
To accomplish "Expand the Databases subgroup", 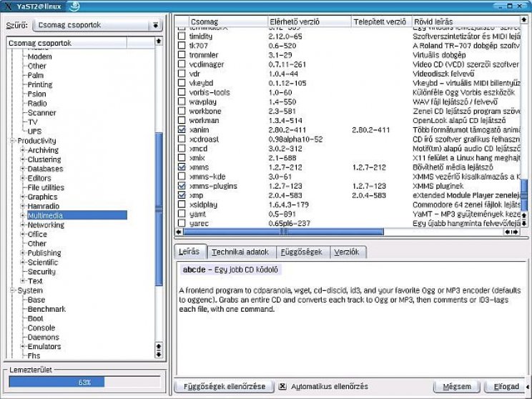I will [23, 169].
